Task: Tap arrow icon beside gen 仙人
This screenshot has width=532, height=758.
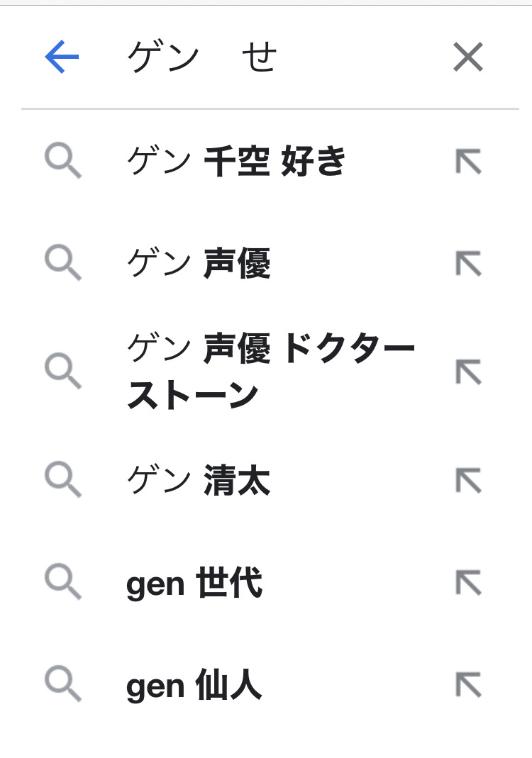Action: pos(468,685)
